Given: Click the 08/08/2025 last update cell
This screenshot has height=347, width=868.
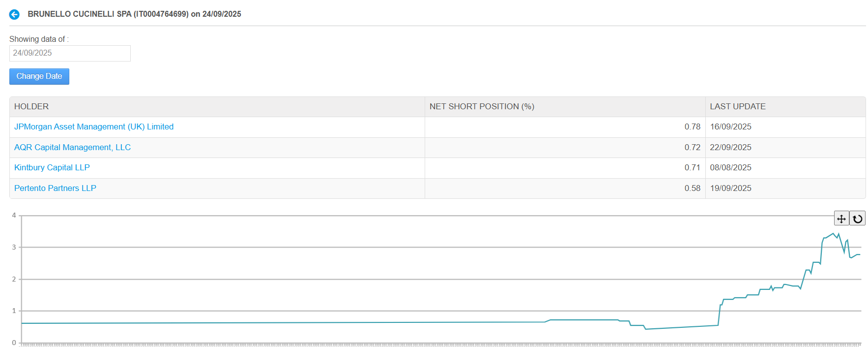Looking at the screenshot, I should pos(730,168).
